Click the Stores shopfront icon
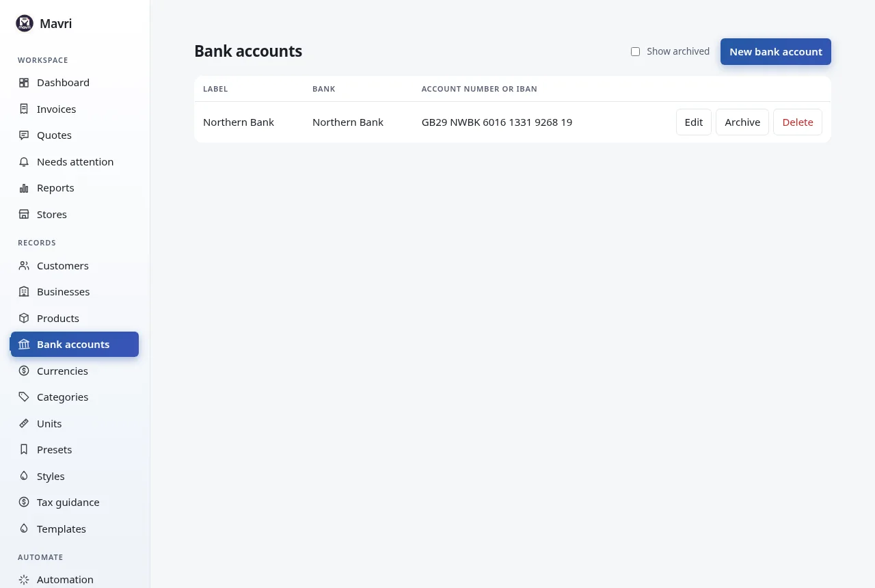Image resolution: width=875 pixels, height=588 pixels. pyautogui.click(x=24, y=215)
